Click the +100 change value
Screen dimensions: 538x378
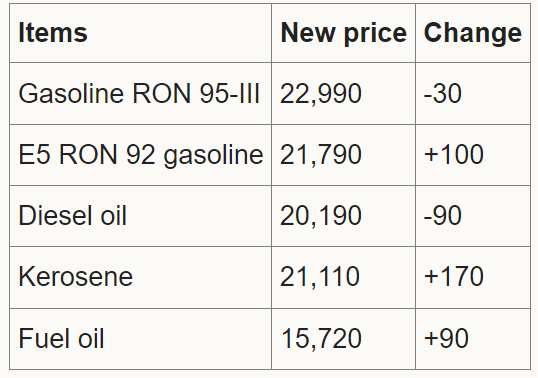coord(454,154)
